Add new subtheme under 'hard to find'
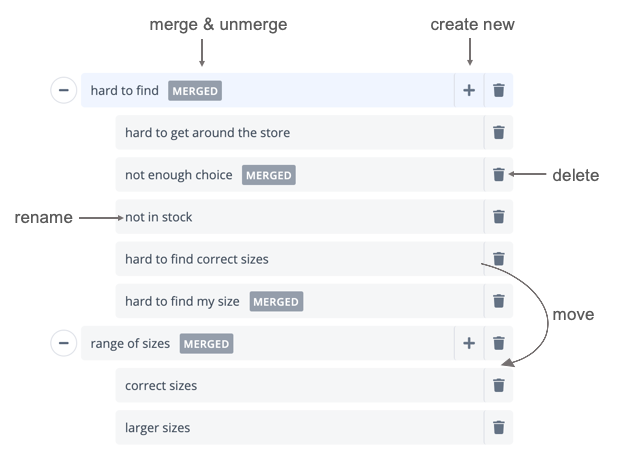The image size is (620, 450). click(x=469, y=91)
